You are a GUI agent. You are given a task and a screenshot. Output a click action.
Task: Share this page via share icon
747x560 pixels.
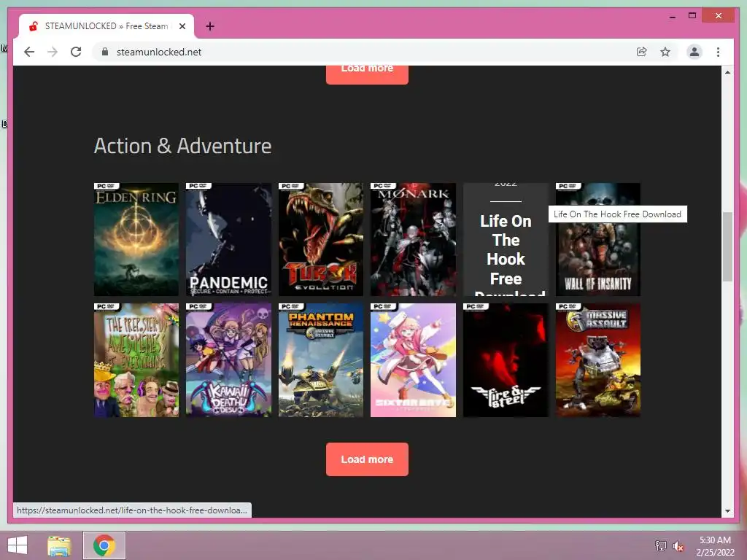coord(642,52)
